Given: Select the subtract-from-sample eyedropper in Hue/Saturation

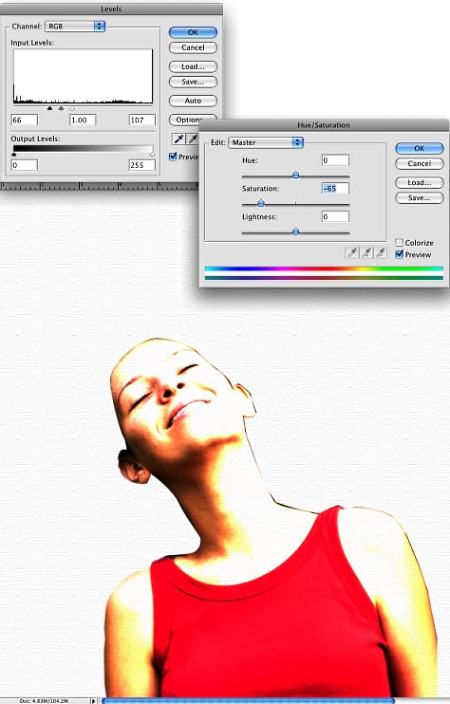Looking at the screenshot, I should (380, 252).
